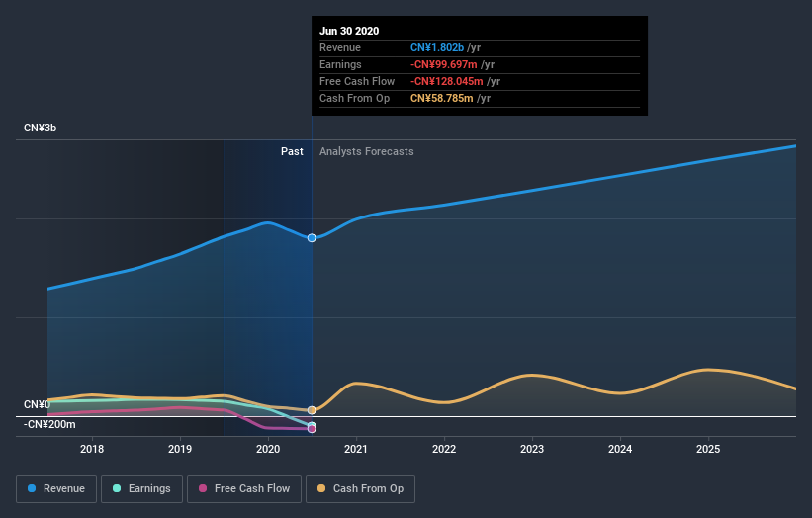Click the Jun 30 2020 tooltip heading
812x518 pixels.
tap(349, 31)
